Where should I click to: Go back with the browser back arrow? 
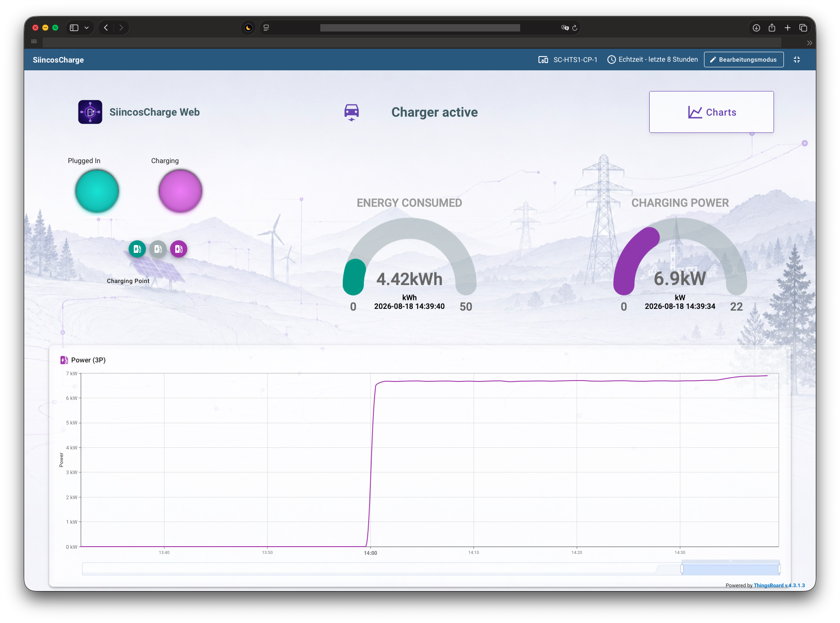point(106,28)
